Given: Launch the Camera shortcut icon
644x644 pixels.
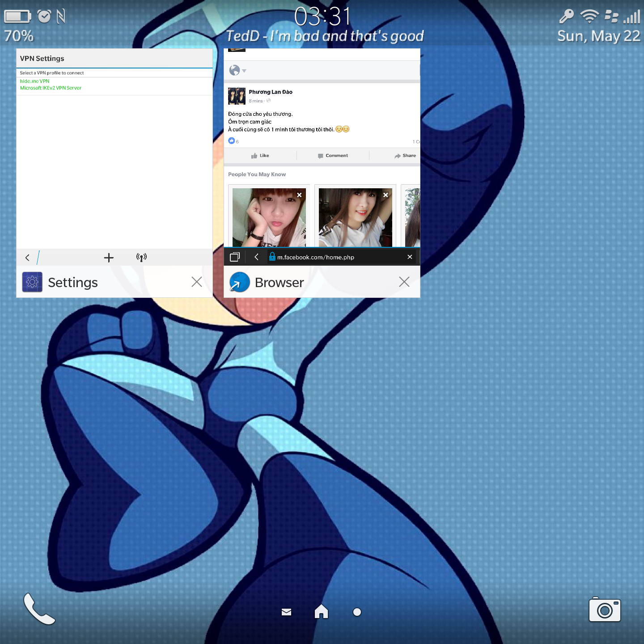Looking at the screenshot, I should coord(605,610).
